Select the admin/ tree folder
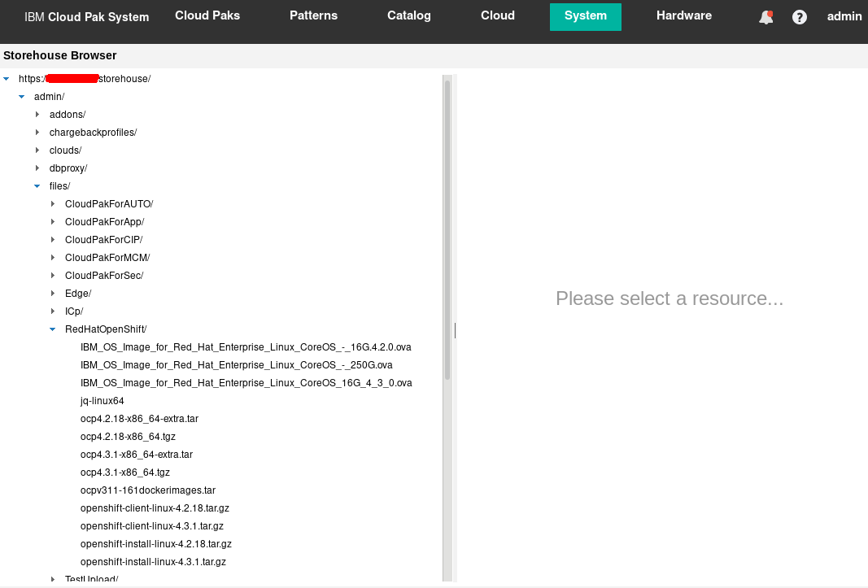Image resolution: width=868 pixels, height=588 pixels. 50,96
